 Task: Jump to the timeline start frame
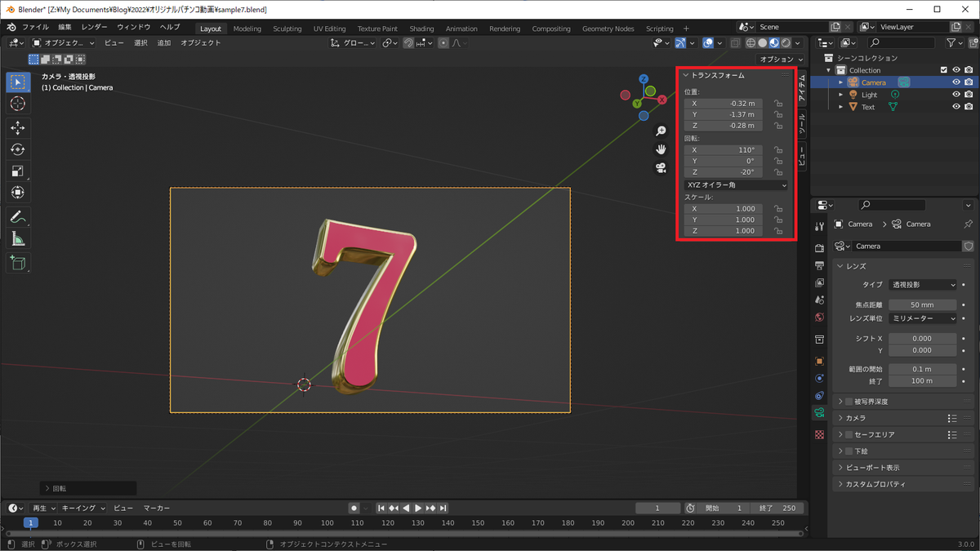point(381,508)
